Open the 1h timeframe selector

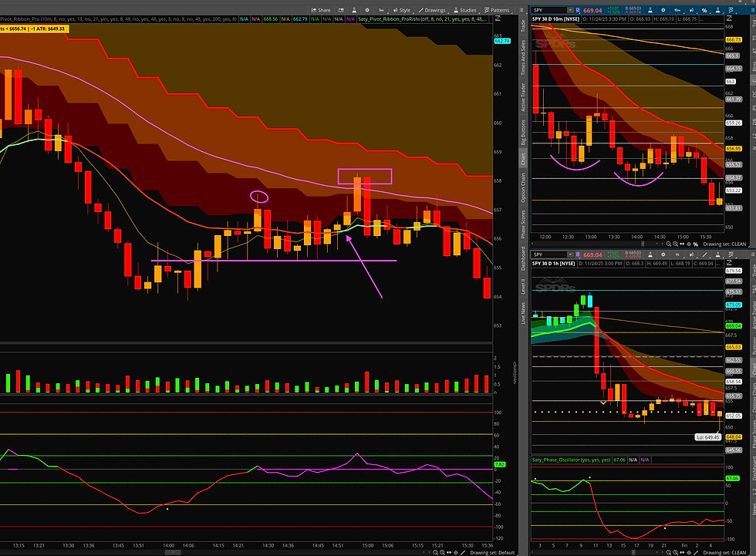click(677, 254)
